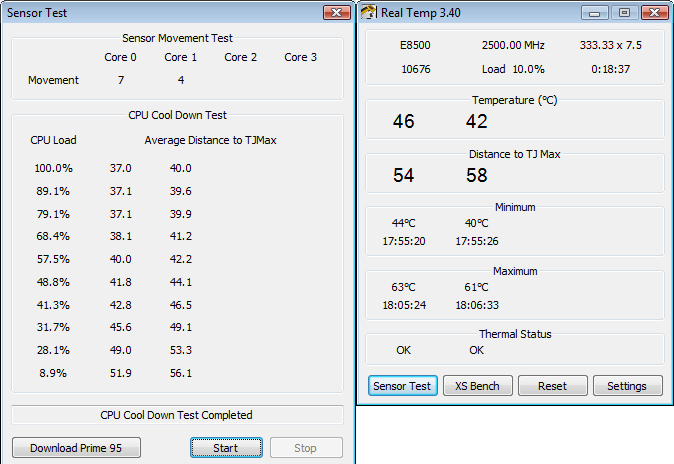Click the 89.1% CPU load row

click(x=114, y=191)
